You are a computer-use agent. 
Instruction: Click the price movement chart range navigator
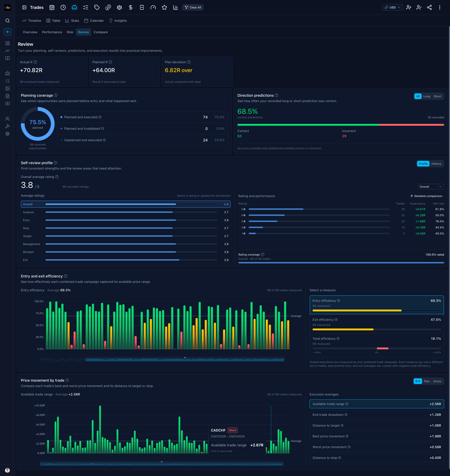(162, 464)
